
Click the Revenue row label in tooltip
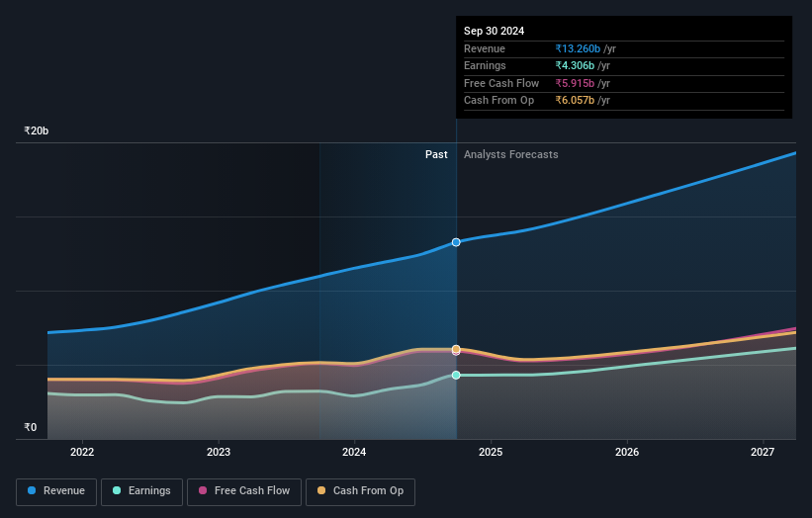[x=485, y=48]
